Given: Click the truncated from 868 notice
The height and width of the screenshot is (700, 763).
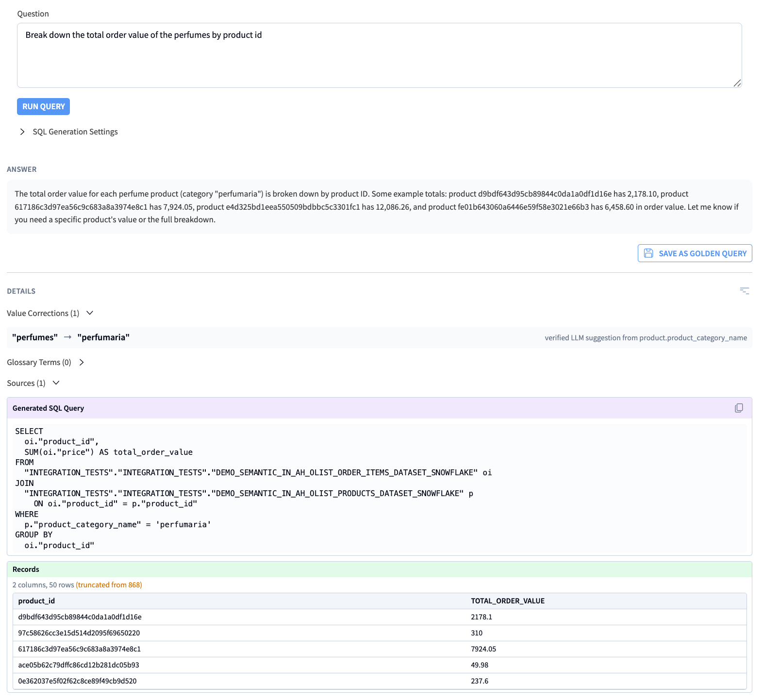Looking at the screenshot, I should point(109,585).
